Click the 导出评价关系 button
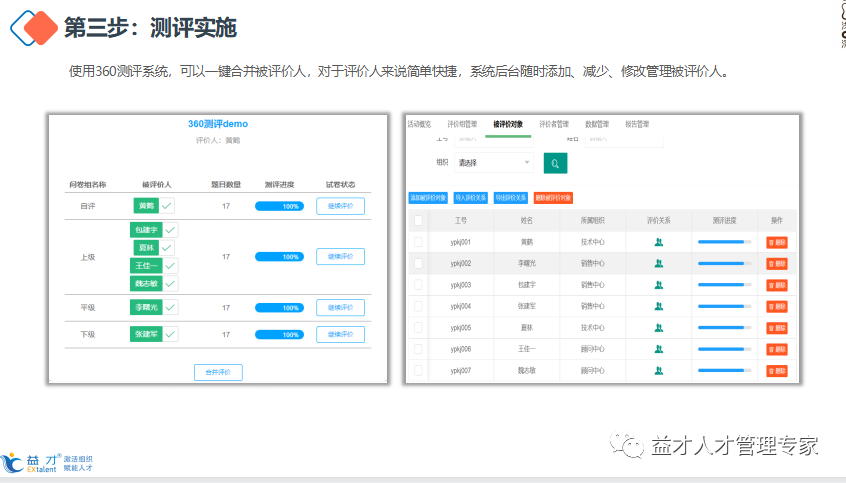The height and width of the screenshot is (483, 846). point(511,198)
